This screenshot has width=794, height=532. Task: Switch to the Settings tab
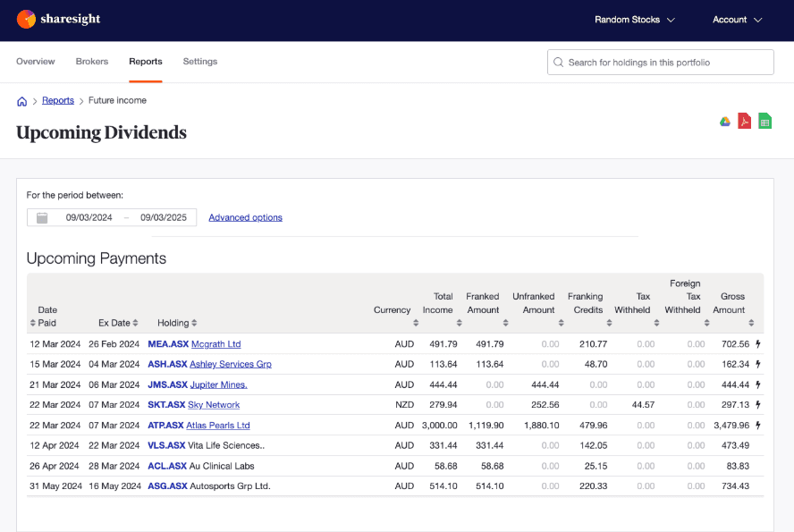pos(200,62)
